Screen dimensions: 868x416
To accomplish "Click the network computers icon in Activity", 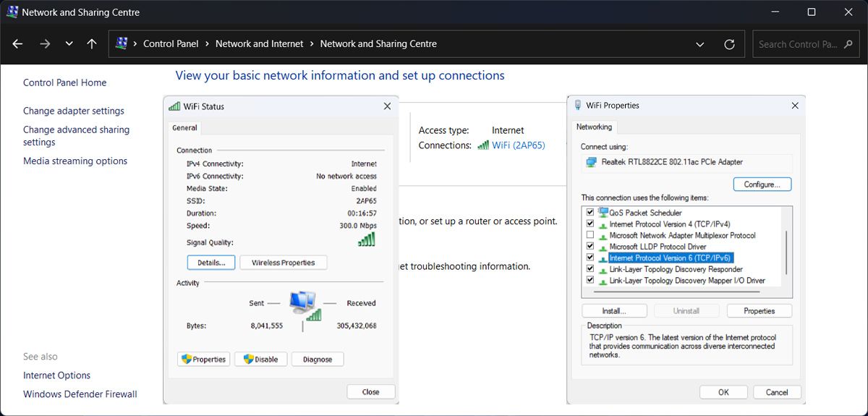I will click(x=302, y=301).
